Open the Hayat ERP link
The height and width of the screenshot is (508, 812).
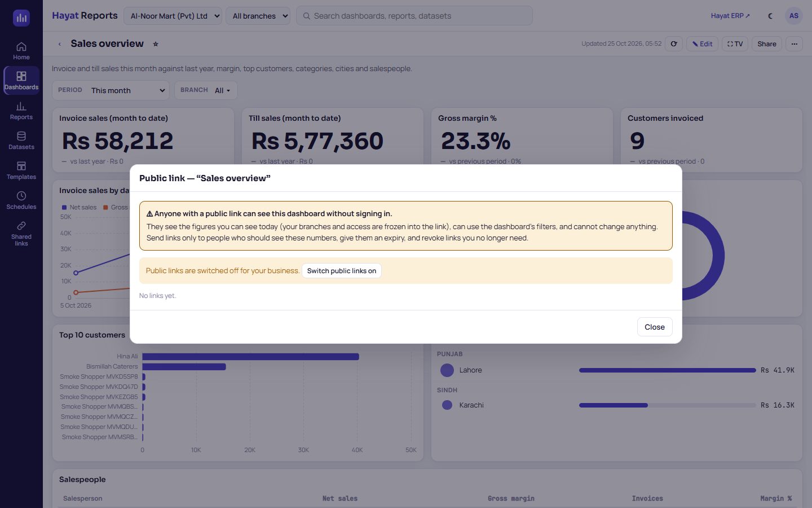730,16
